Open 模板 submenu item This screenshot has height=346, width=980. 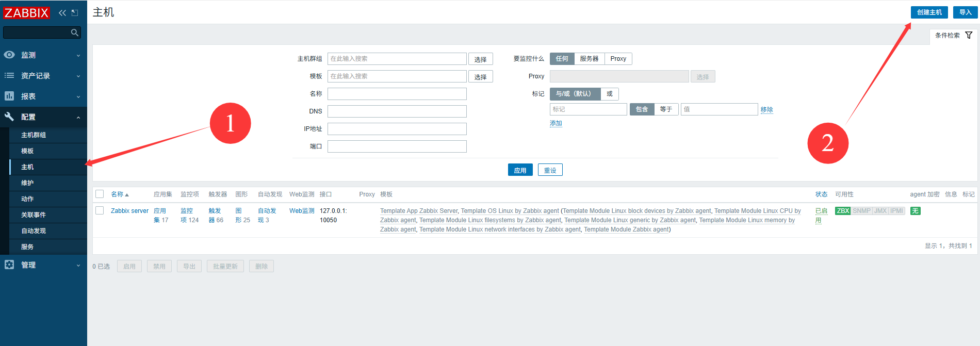tap(48, 151)
